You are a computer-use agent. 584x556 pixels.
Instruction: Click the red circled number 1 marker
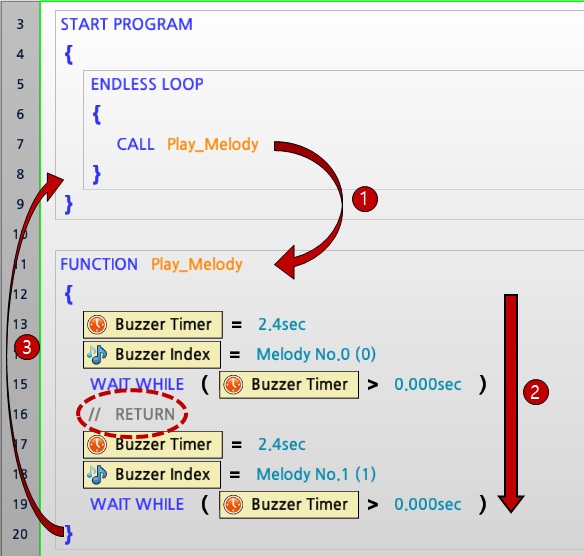(365, 199)
